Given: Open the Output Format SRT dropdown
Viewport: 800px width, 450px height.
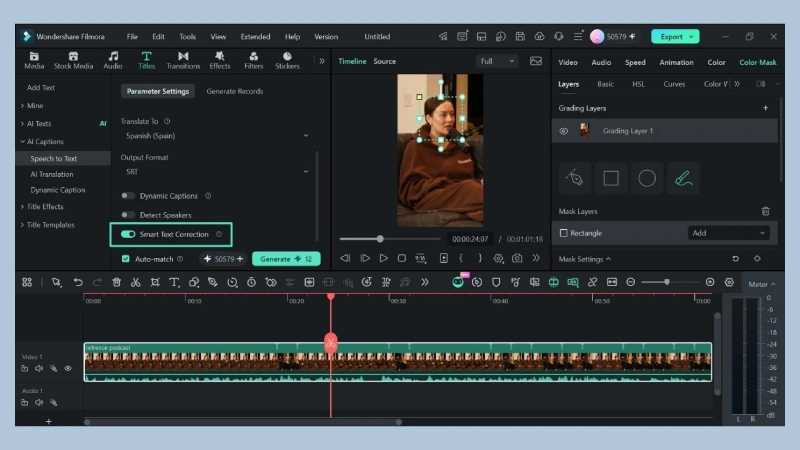Looking at the screenshot, I should 216,172.
